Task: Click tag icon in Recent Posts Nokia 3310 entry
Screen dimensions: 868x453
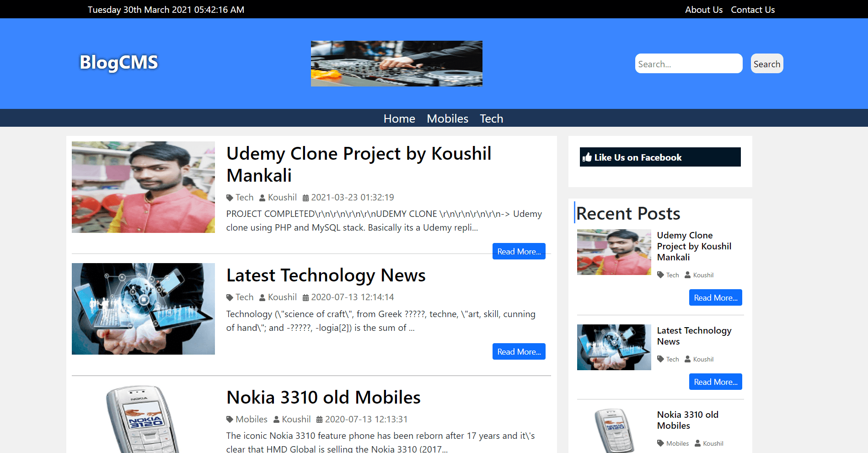Action: coord(660,443)
